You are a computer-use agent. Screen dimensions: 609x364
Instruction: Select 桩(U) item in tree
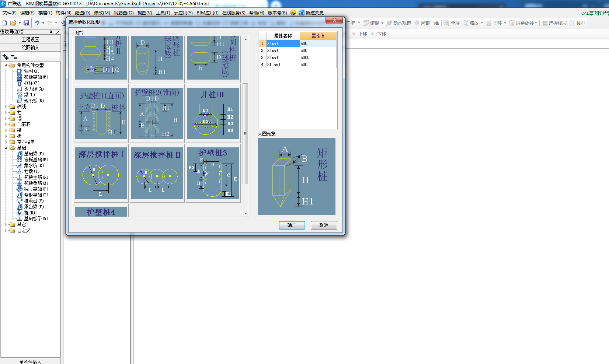point(29,213)
